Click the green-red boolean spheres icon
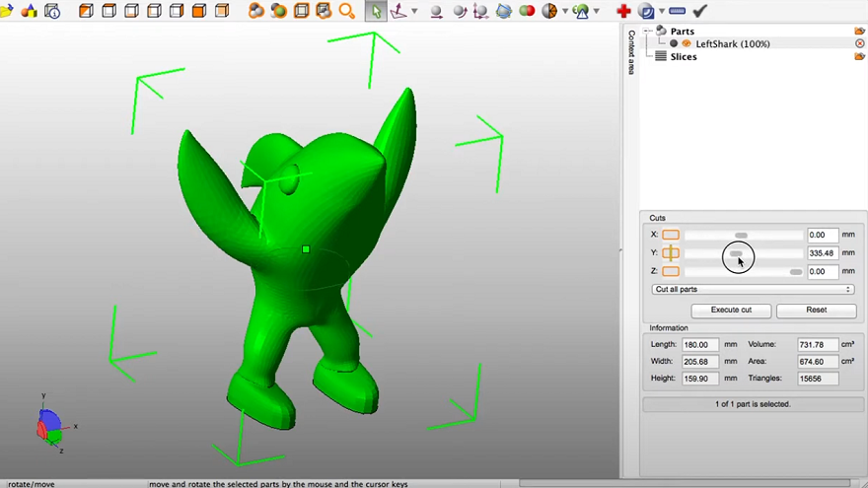The image size is (868, 488). (527, 11)
